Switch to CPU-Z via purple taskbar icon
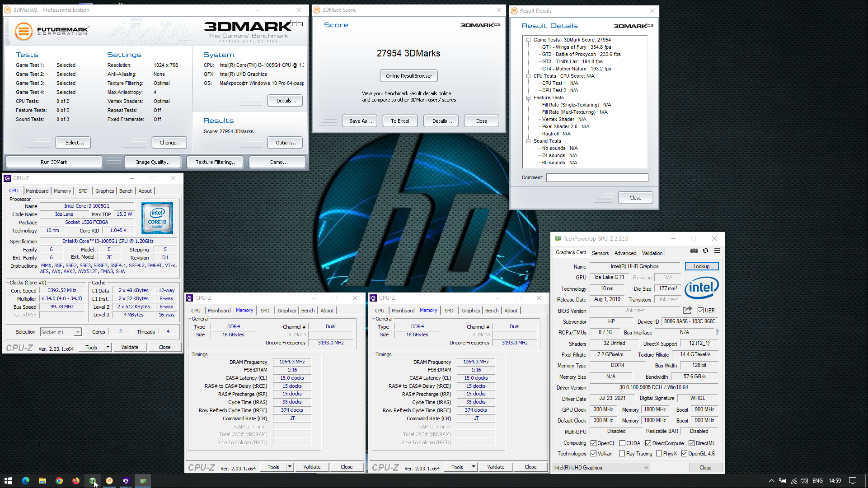The height and width of the screenshot is (488, 868). (x=126, y=481)
